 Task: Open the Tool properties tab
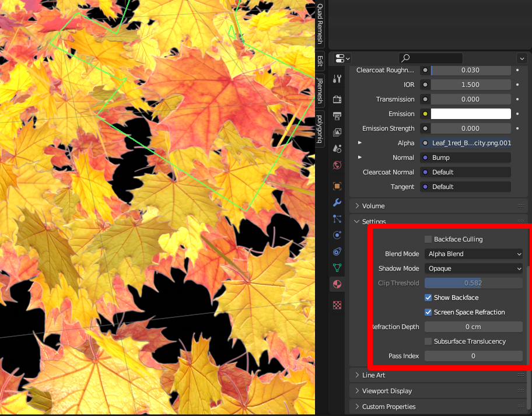337,79
